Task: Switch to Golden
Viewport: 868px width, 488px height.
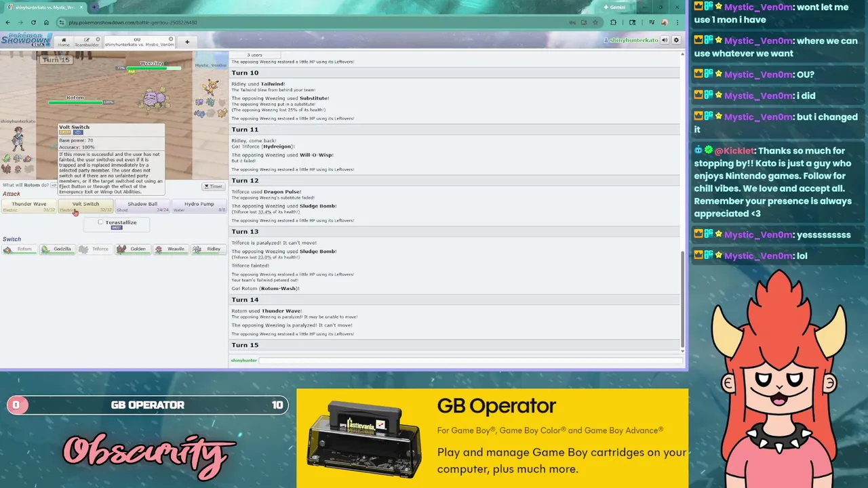Action: pyautogui.click(x=133, y=249)
